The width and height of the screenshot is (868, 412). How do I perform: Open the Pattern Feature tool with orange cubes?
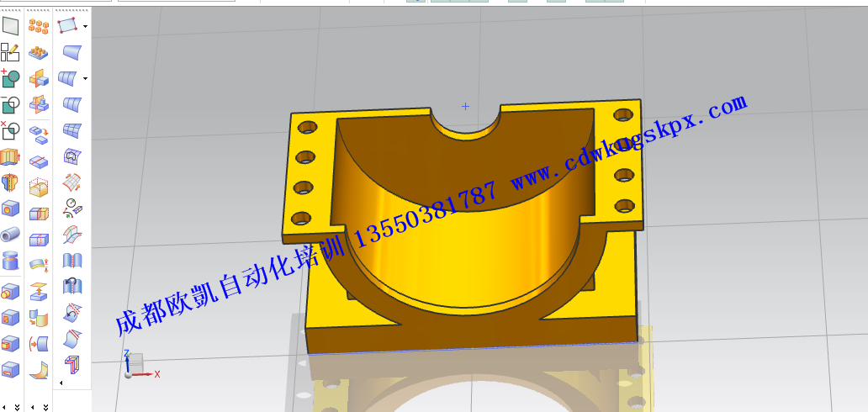39,25
